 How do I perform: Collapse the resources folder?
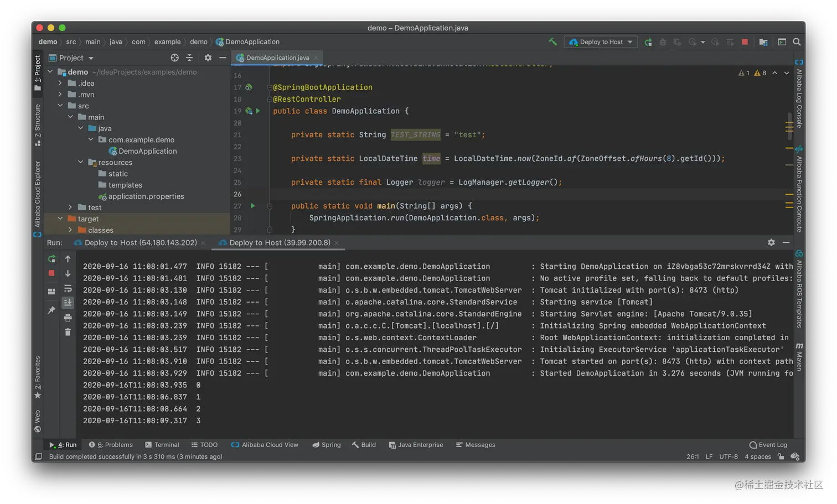click(x=81, y=162)
